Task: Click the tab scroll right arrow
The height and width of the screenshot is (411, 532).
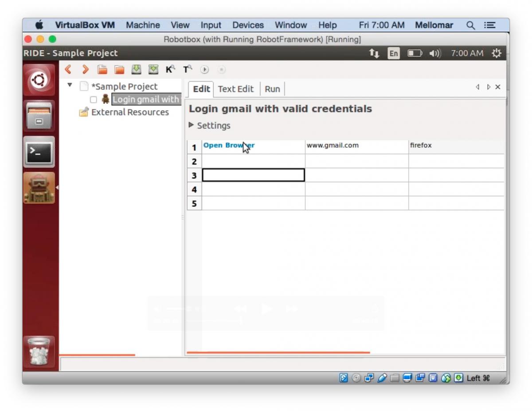Action: coord(489,87)
